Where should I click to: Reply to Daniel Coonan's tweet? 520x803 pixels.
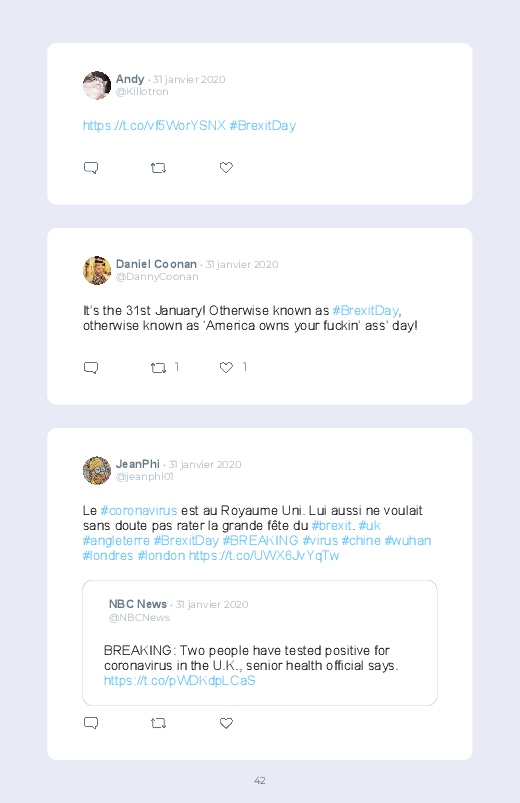point(91,367)
